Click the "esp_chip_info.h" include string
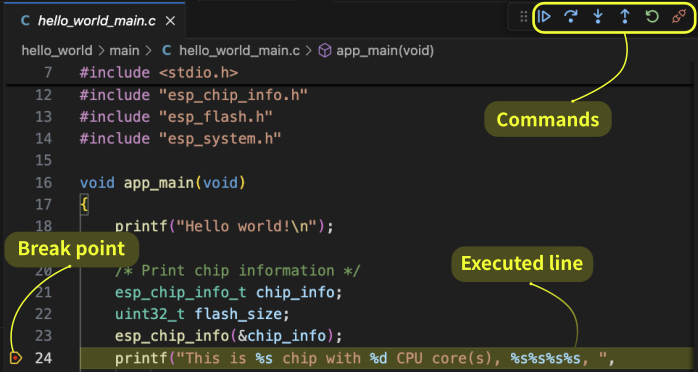The height and width of the screenshot is (372, 698). [x=233, y=95]
